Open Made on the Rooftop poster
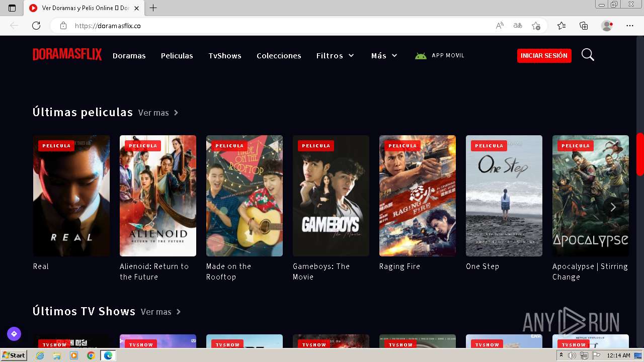Viewport: 644px width, 362px height. tap(245, 196)
